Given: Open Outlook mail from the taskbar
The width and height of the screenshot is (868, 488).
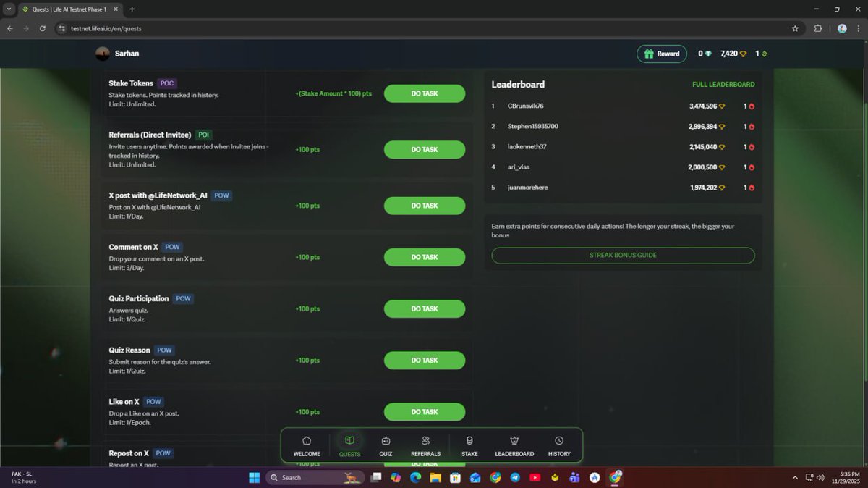Looking at the screenshot, I should (475, 477).
